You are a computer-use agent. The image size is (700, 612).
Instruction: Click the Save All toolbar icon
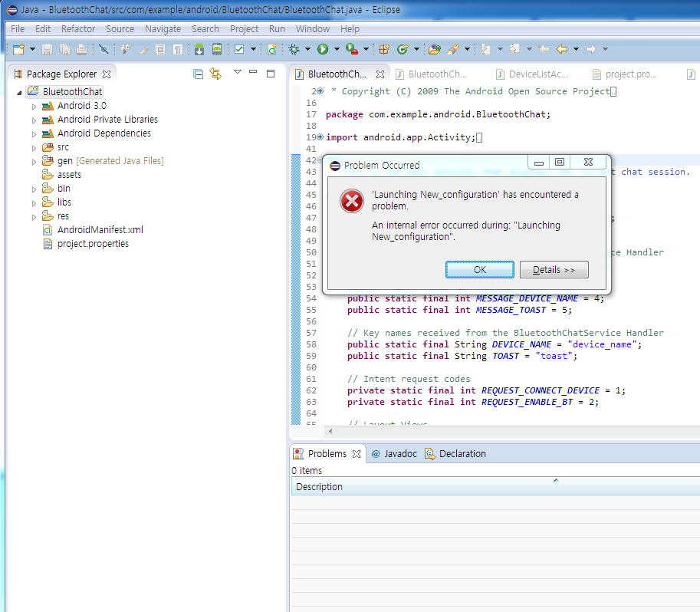[64, 49]
